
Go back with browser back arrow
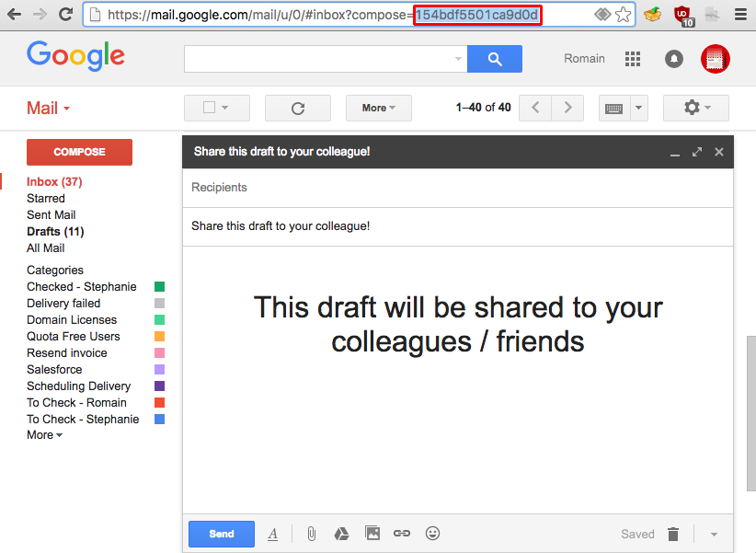click(15, 15)
